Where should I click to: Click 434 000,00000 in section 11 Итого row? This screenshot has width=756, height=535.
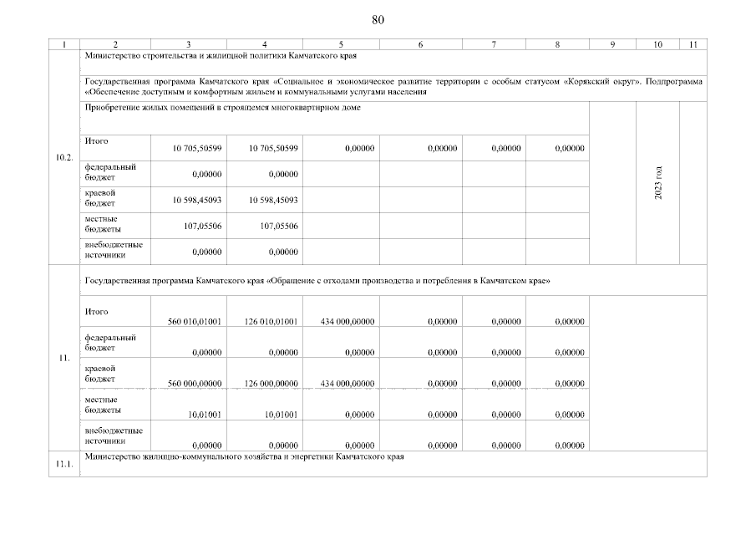coord(348,321)
